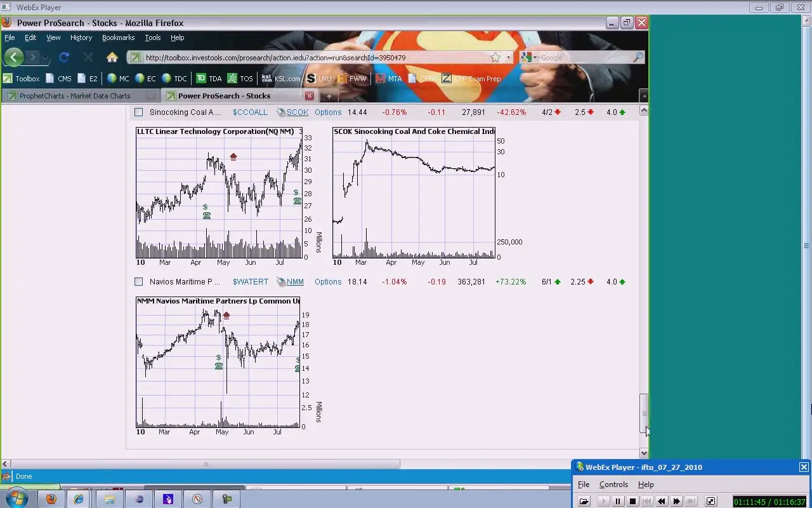Viewport: 812px width, 508px height.
Task: Open the note icon beside NMM
Action: [x=281, y=282]
